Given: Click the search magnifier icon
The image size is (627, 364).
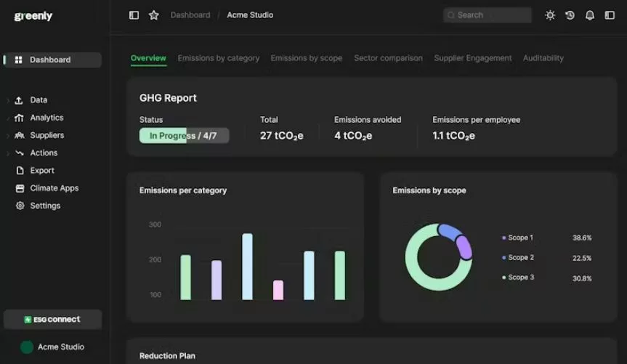Looking at the screenshot, I should pos(451,15).
